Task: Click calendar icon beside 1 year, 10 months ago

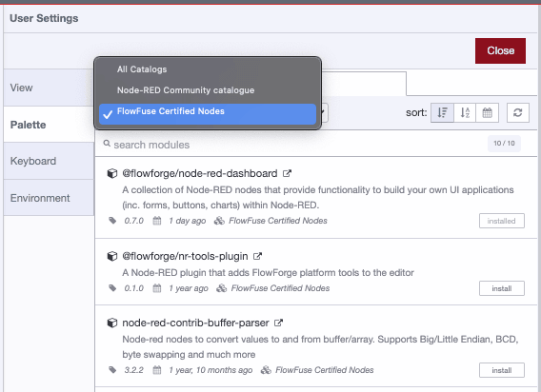Action: (x=157, y=370)
